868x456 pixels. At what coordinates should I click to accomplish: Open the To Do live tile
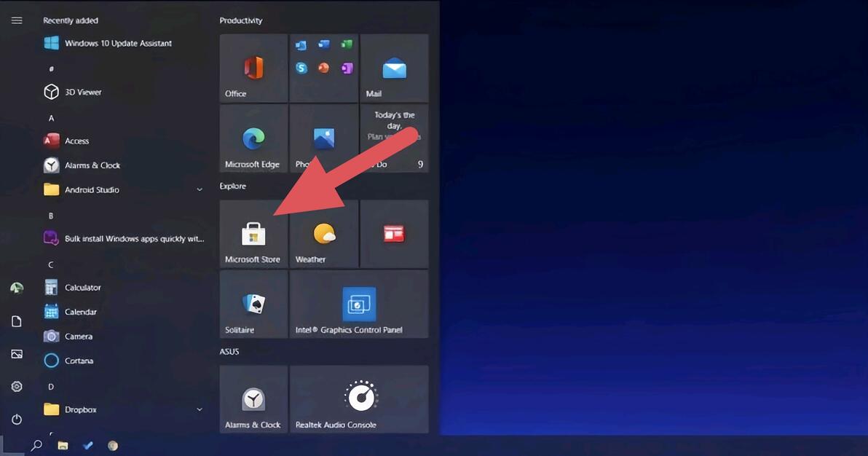click(x=394, y=138)
